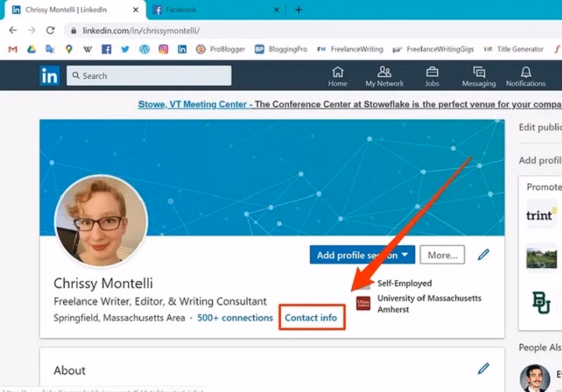Open the Jobs page
The width and height of the screenshot is (562, 392).
(x=432, y=77)
